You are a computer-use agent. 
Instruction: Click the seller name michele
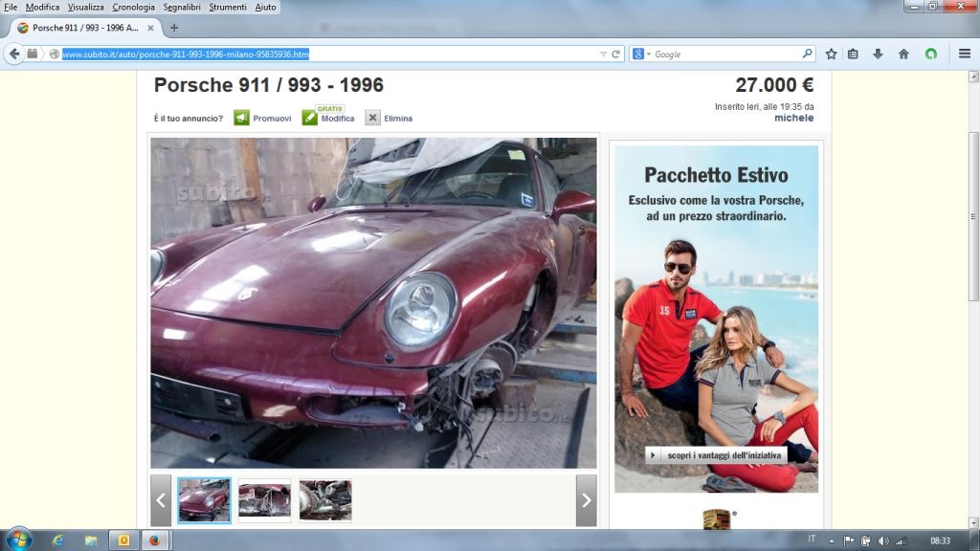pyautogui.click(x=793, y=118)
